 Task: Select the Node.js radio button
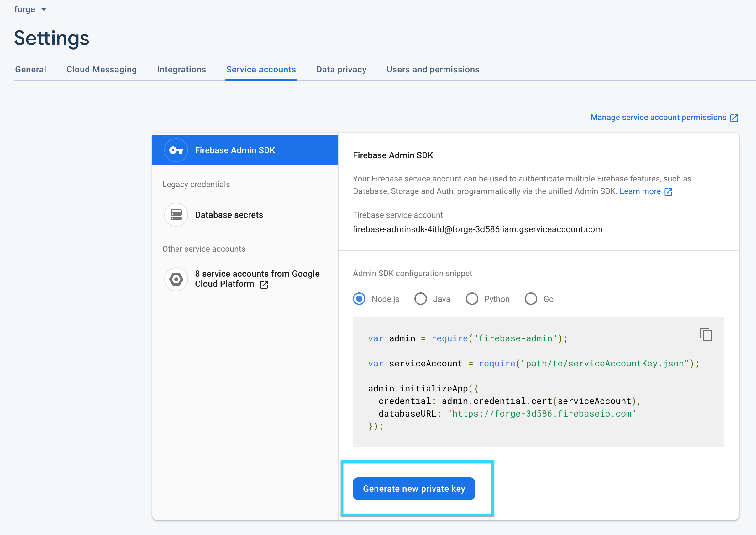click(x=359, y=299)
